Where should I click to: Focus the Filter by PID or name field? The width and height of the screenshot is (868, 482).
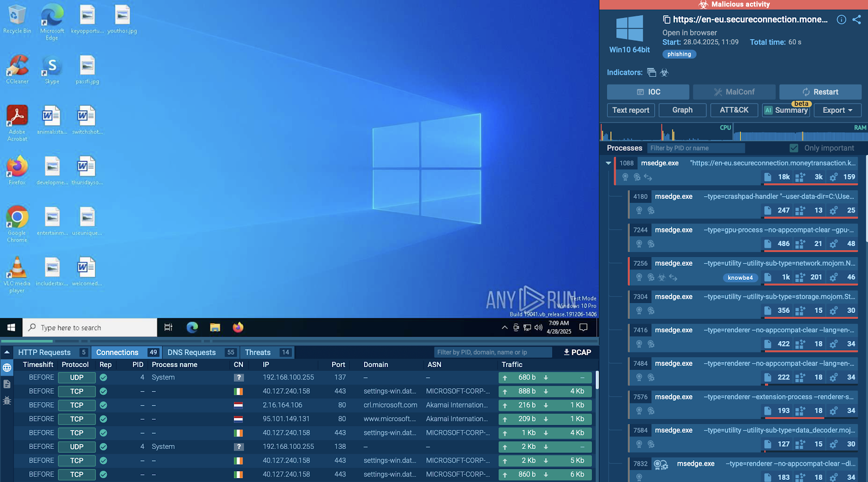[696, 148]
